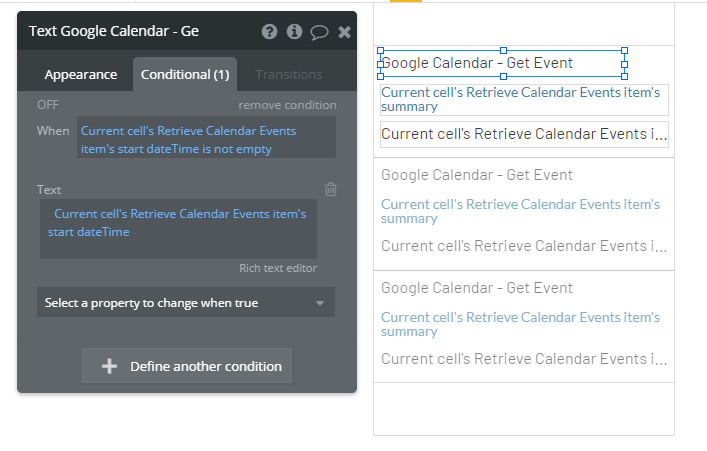Viewport: 707px width, 451px height.
Task: Delete the Text property with trash icon
Action: pyautogui.click(x=331, y=189)
